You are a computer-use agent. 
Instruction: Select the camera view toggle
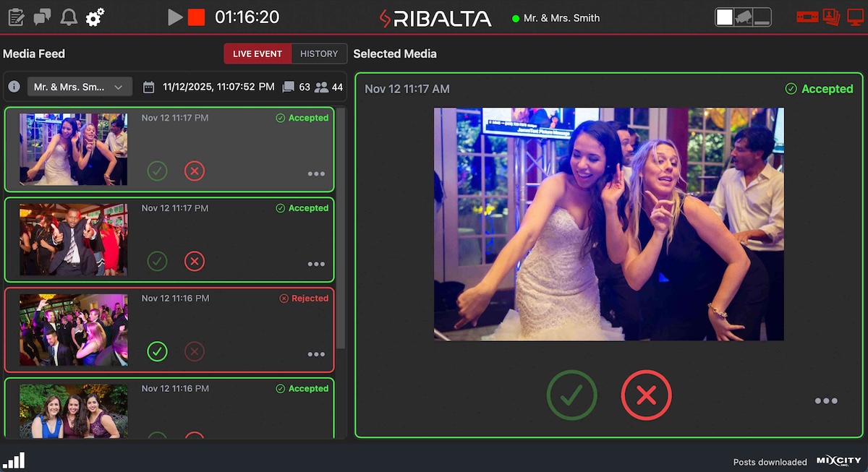[x=744, y=16]
